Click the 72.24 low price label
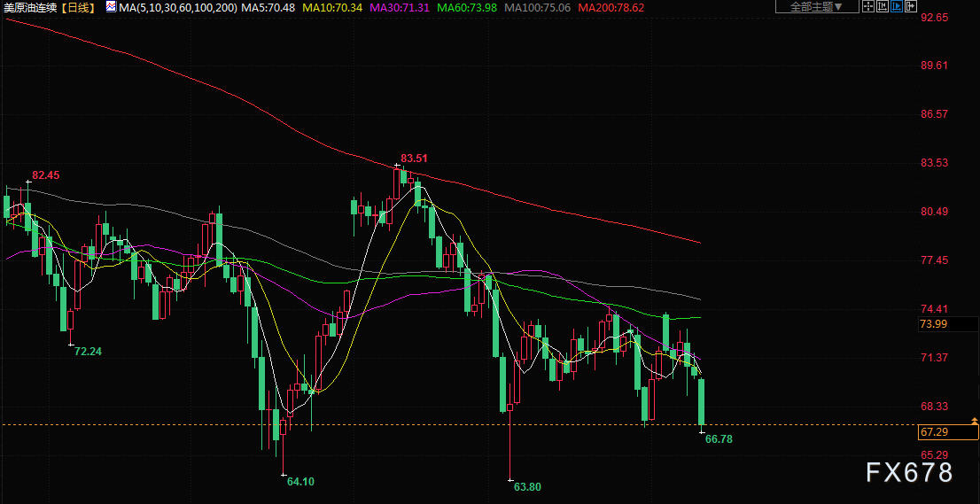980x504 pixels. point(88,351)
